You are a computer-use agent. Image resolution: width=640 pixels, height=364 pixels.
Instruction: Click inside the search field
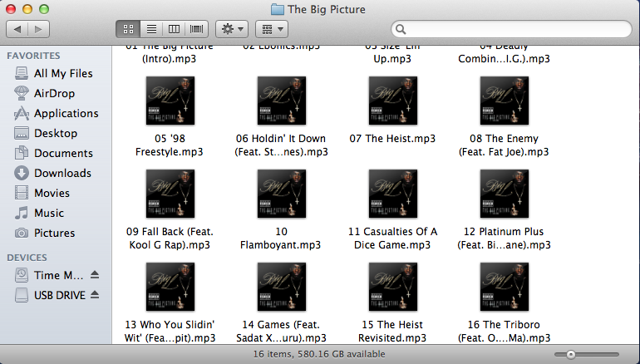(511, 29)
